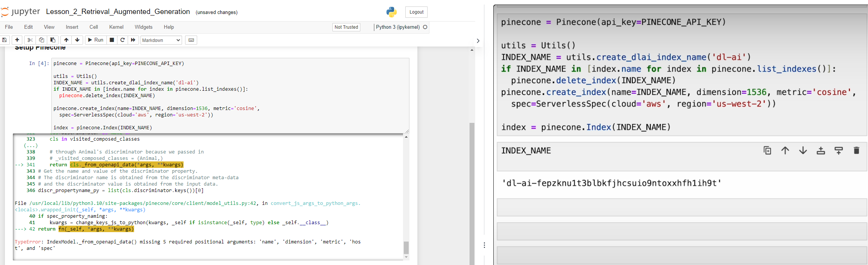
Task: Click the output area's scrollbar thumb
Action: point(406,248)
